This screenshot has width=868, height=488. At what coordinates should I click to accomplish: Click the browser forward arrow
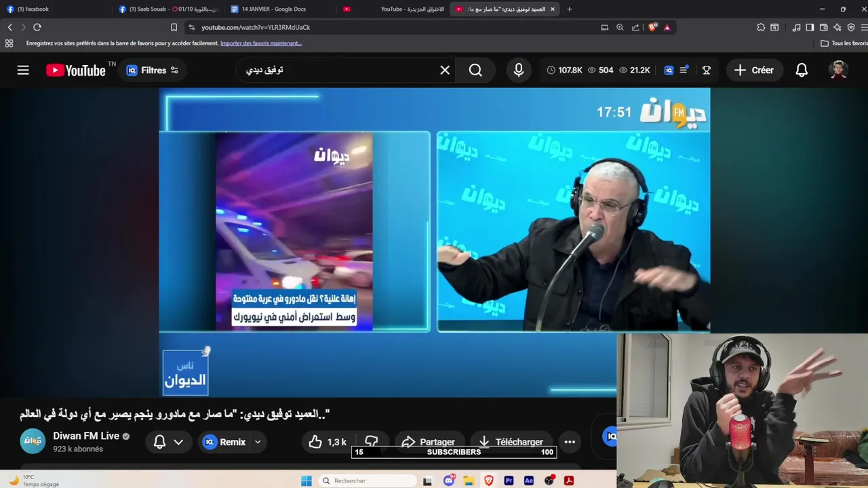pyautogui.click(x=23, y=27)
